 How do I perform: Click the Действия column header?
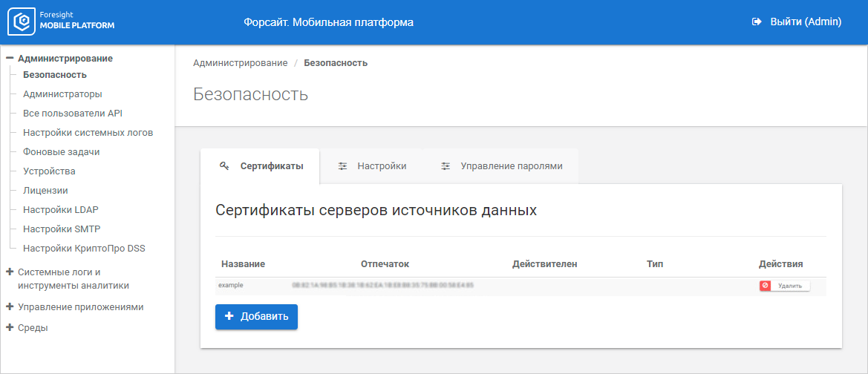(x=781, y=264)
